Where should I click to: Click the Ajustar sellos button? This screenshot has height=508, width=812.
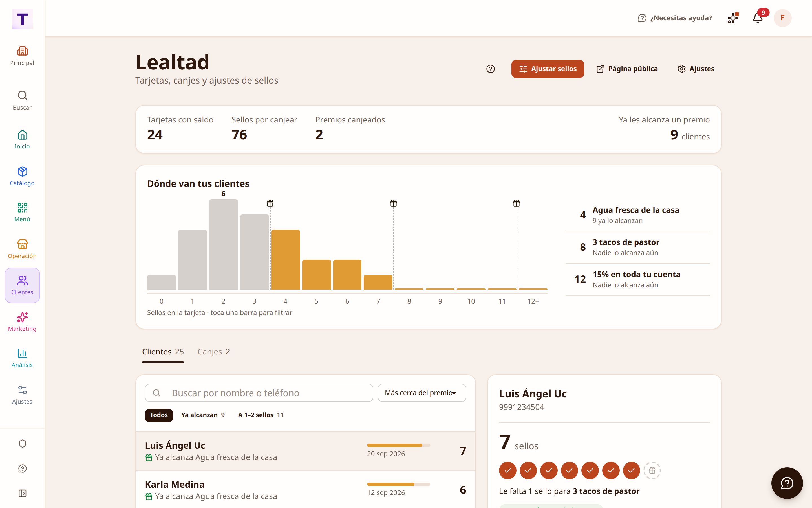[548, 69]
